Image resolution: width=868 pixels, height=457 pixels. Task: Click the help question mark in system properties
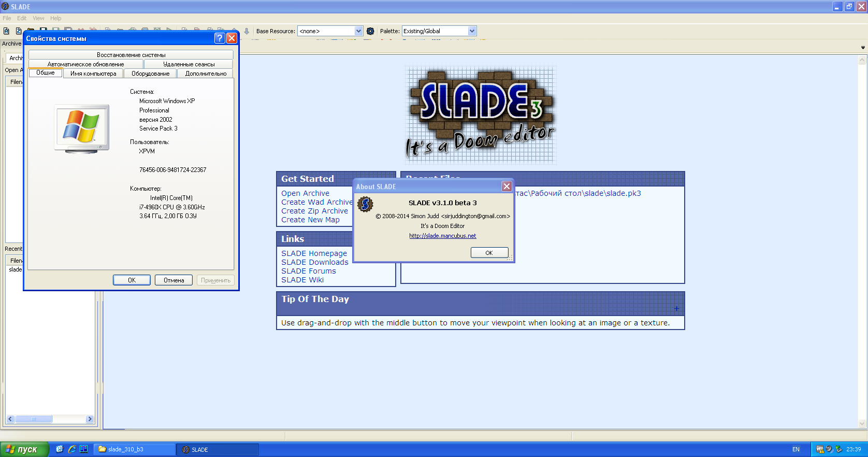coord(220,38)
